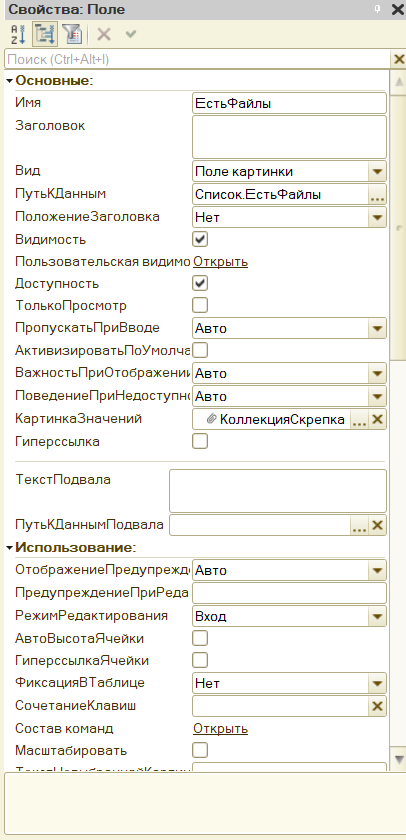Click the scrollbar down arrow
406x840 pixels.
[399, 759]
